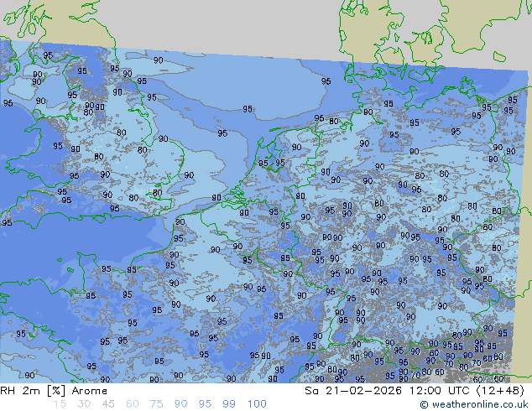Click the legend value 90 in the bottom scale

[x=180, y=404]
